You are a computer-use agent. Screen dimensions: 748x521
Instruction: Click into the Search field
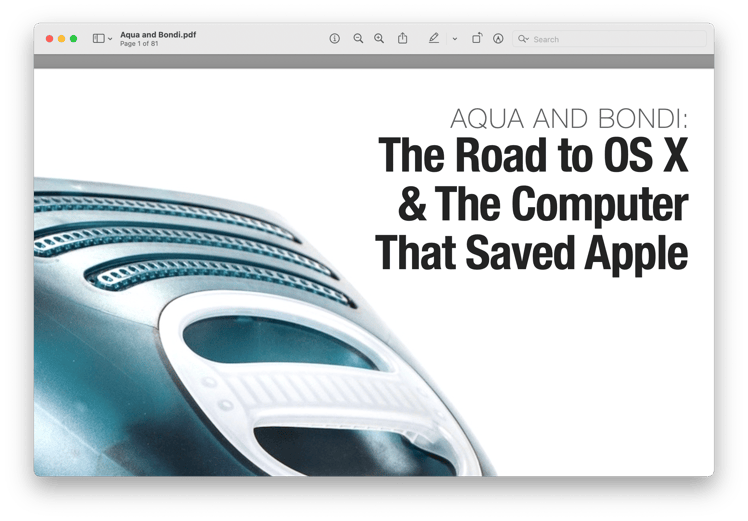pos(609,39)
